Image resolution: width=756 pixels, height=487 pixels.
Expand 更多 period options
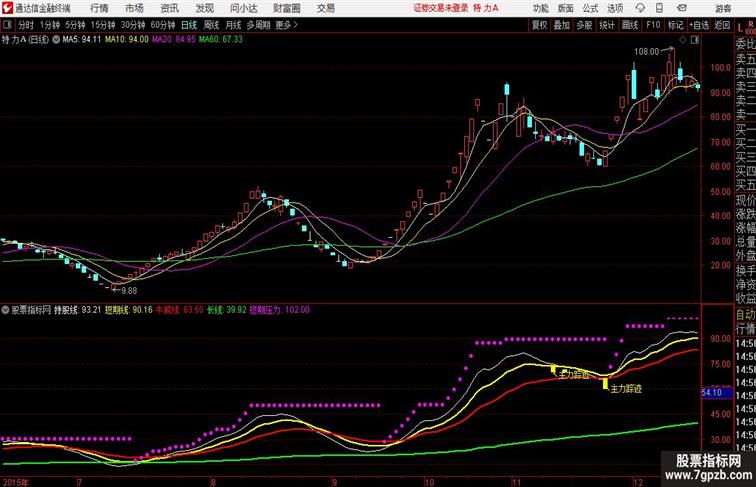pos(287,25)
